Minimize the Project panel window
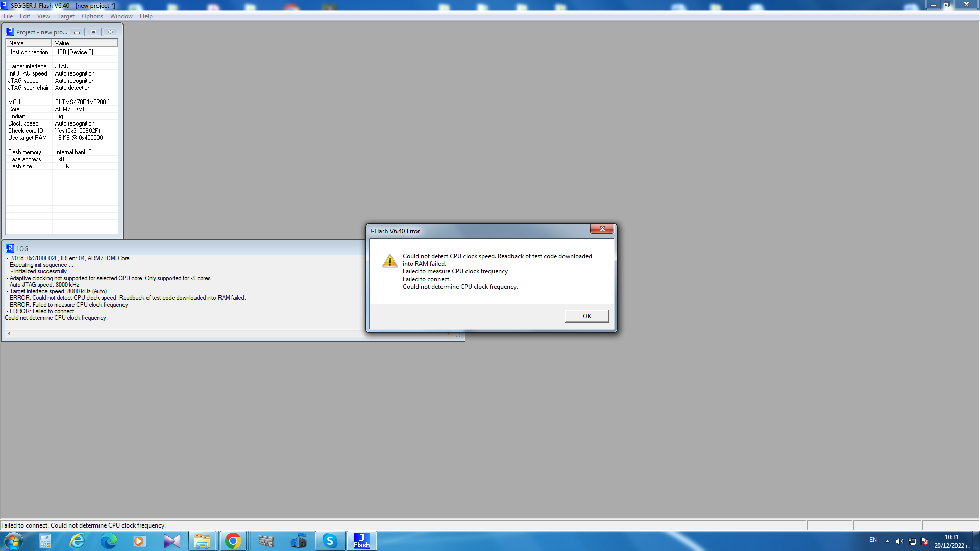This screenshot has height=551, width=980. point(77,32)
